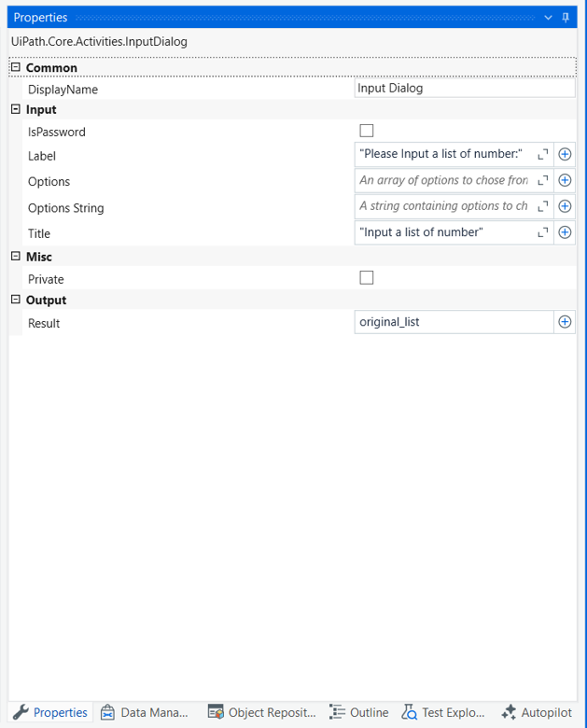
Task: Select the 'Label' property label
Action: [x=42, y=157]
